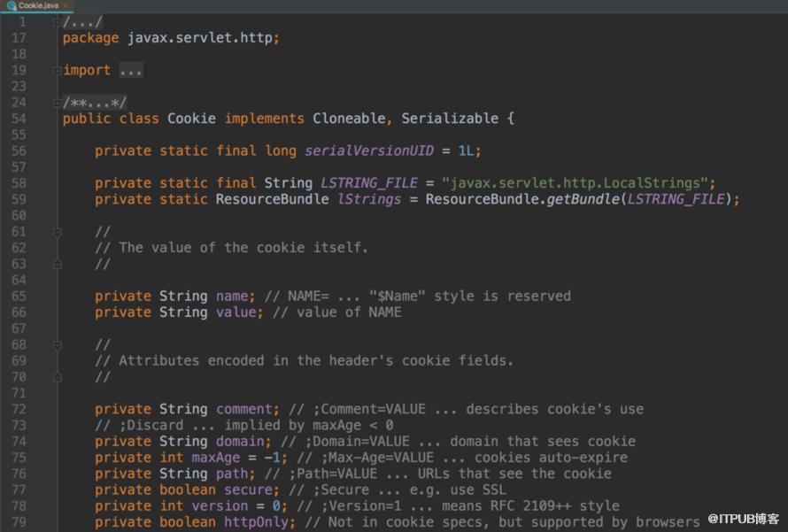Click the folded "/**...*/" Javadoc placeholder
Image resolution: width=788 pixels, height=532 pixels.
(x=95, y=103)
